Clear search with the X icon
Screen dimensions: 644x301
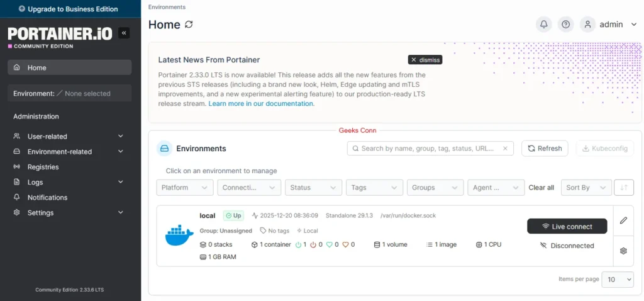click(x=506, y=149)
